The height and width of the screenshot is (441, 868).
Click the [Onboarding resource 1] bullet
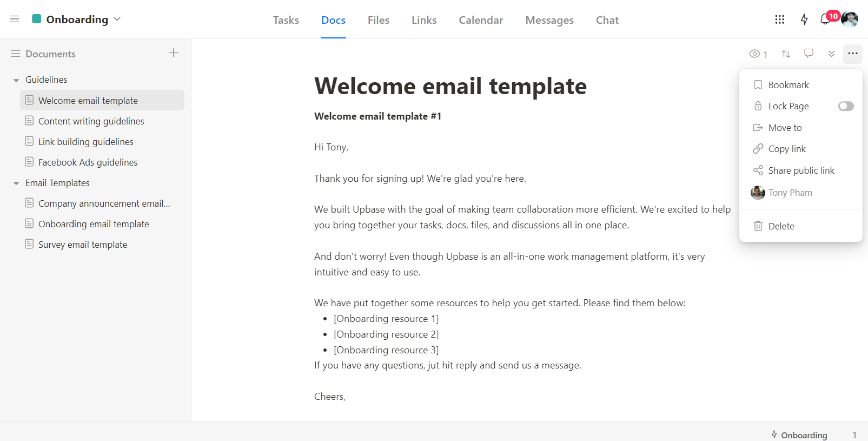(386, 319)
